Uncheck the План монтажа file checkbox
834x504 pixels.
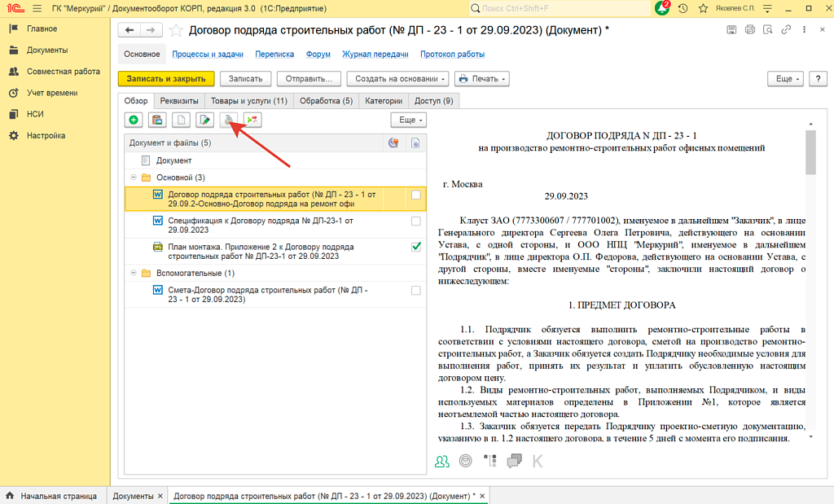pos(416,246)
